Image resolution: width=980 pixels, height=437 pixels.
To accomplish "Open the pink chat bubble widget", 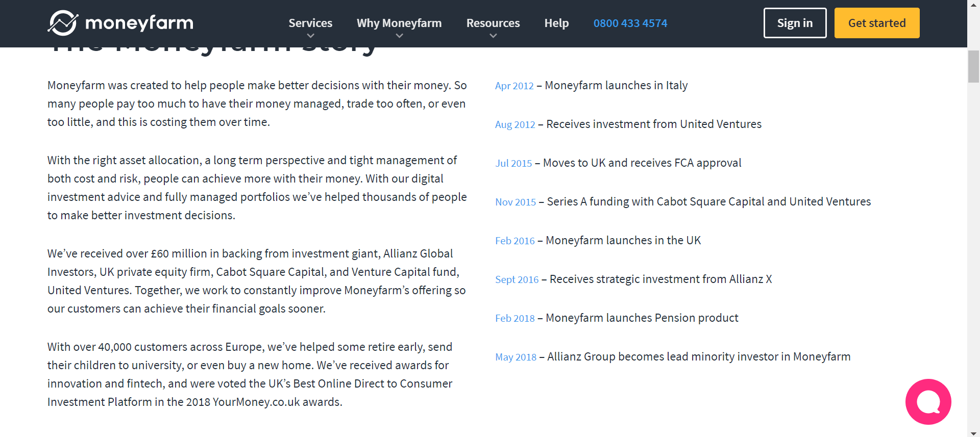I will tap(928, 402).
